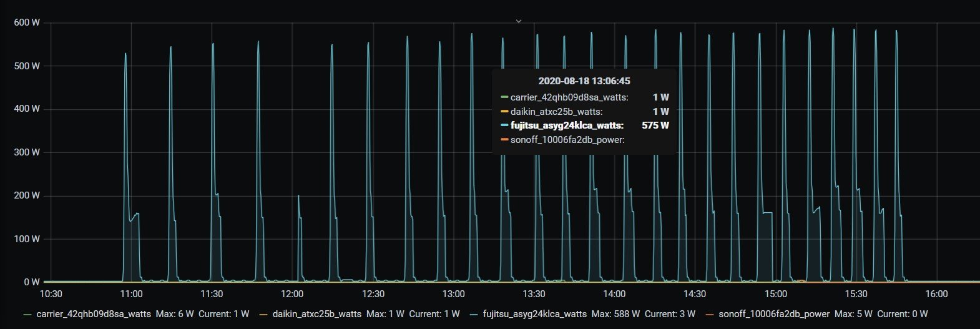Open color picker for sonoff legend orange swatch

(x=709, y=314)
